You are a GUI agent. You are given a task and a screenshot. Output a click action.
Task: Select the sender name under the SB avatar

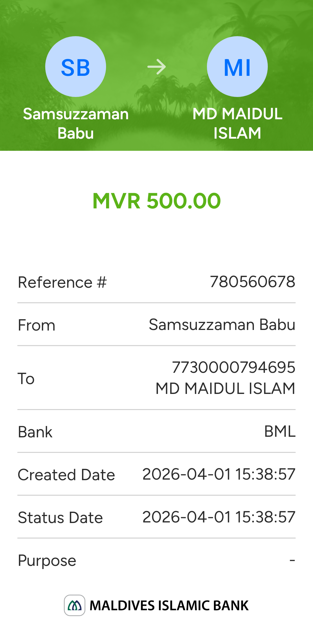(76, 124)
